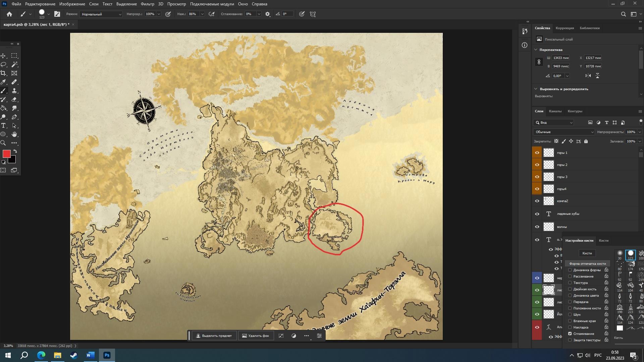Toggle visibility of компаZ layer
644x362 pixels.
point(537,201)
